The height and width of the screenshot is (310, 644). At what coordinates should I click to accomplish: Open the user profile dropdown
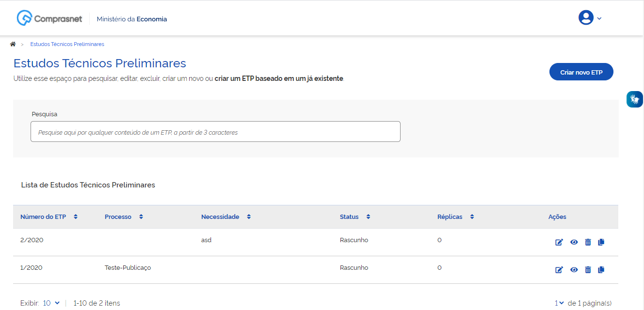tap(590, 18)
